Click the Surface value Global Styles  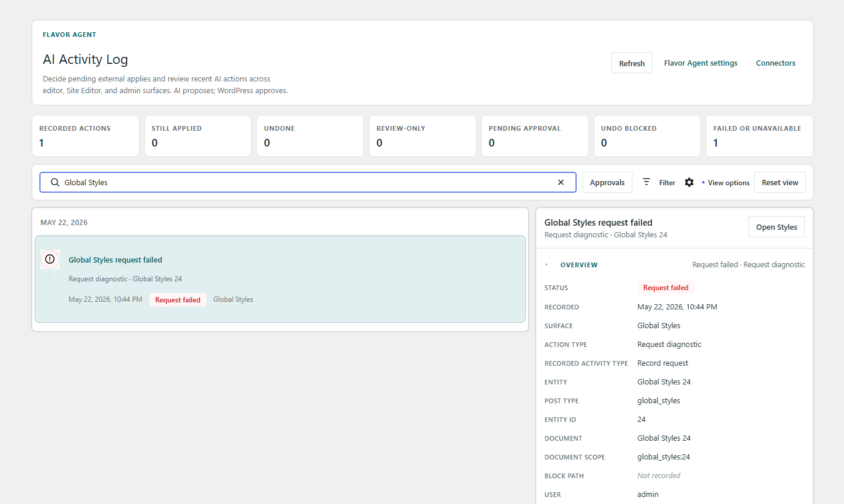pyautogui.click(x=659, y=325)
